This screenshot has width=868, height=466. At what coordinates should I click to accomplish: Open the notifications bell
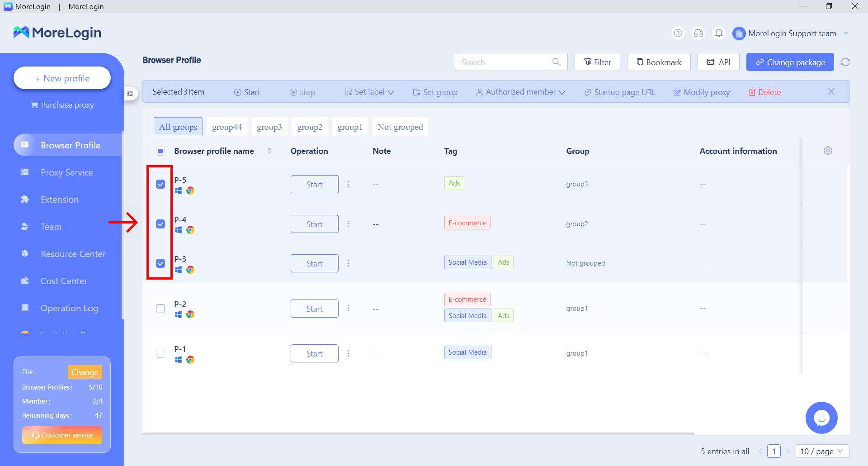(x=719, y=33)
